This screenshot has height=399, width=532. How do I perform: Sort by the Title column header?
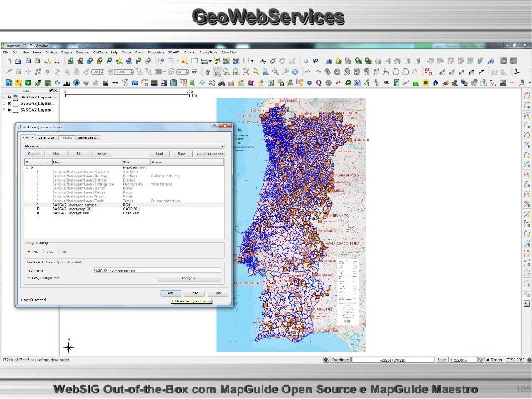coord(136,162)
